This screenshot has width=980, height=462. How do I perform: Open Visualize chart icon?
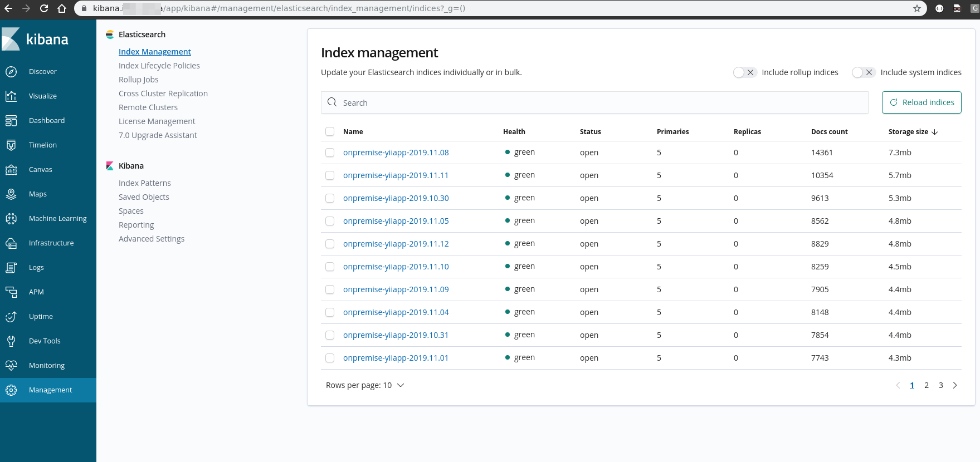click(11, 96)
